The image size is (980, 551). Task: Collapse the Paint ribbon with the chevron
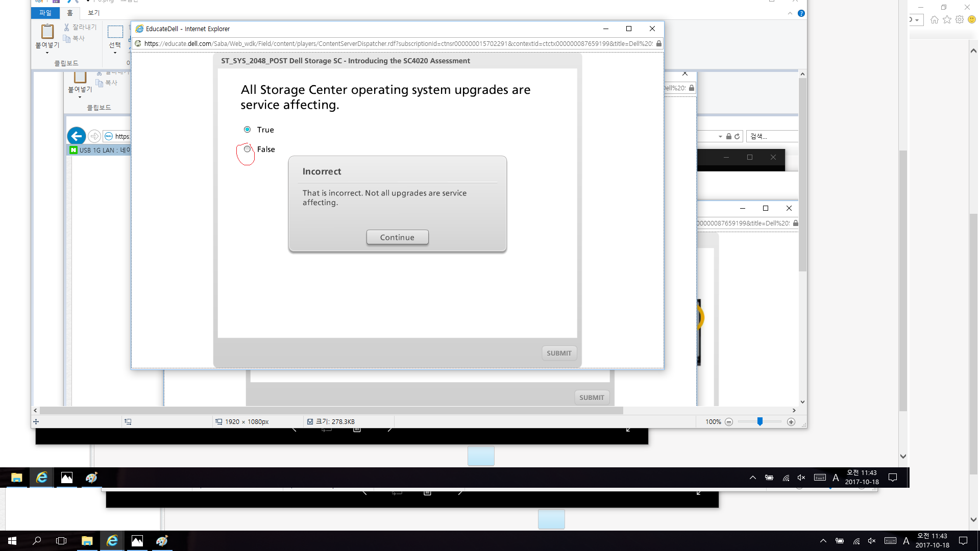790,13
